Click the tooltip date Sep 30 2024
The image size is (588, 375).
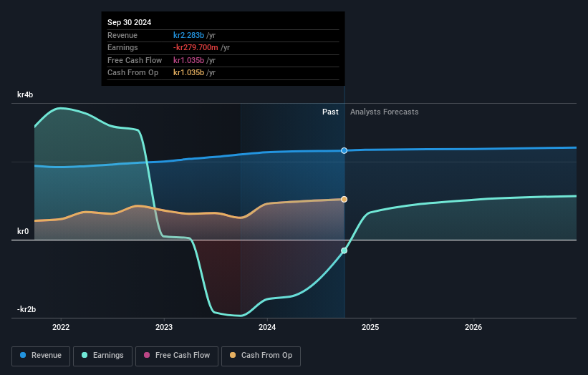[x=130, y=22]
